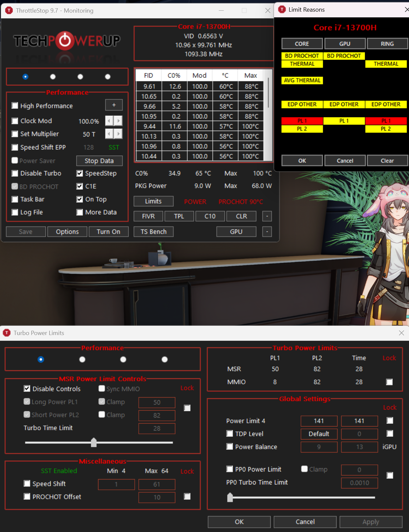The width and height of the screenshot is (409, 532).
Task: Click the plus button beside High Performance
Action: tap(114, 105)
